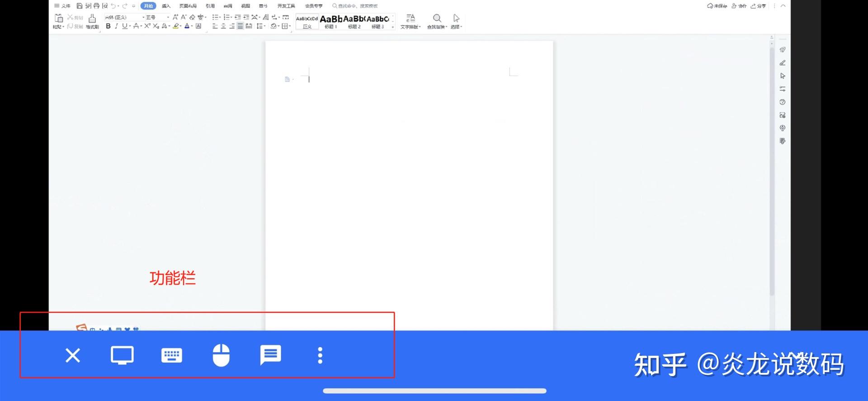
Task: Apply superscript formatting
Action: pos(147,26)
